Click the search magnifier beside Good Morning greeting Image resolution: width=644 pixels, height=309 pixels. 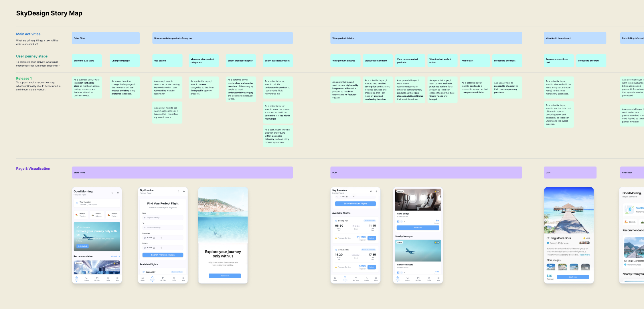click(112, 193)
